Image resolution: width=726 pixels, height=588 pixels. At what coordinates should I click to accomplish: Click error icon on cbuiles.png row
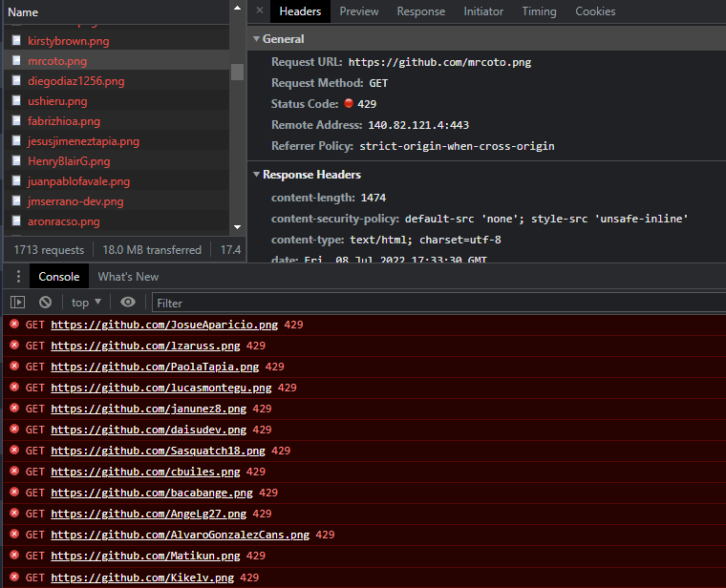[x=14, y=471]
